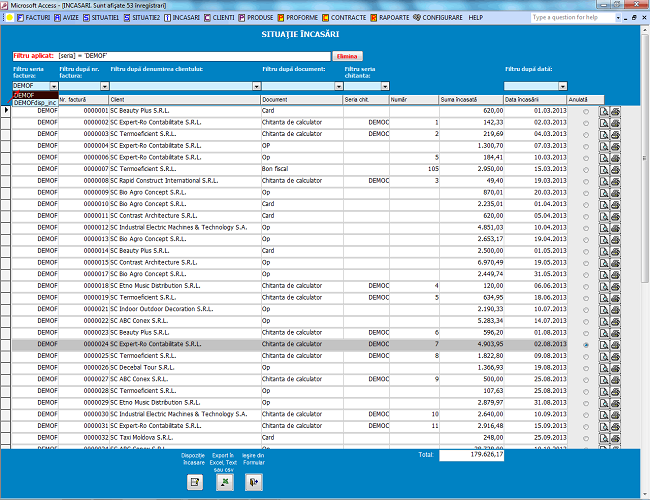Image resolution: width=650 pixels, height=500 pixels.
Task: Click the FACTURI toolbar icon
Action: [20, 18]
